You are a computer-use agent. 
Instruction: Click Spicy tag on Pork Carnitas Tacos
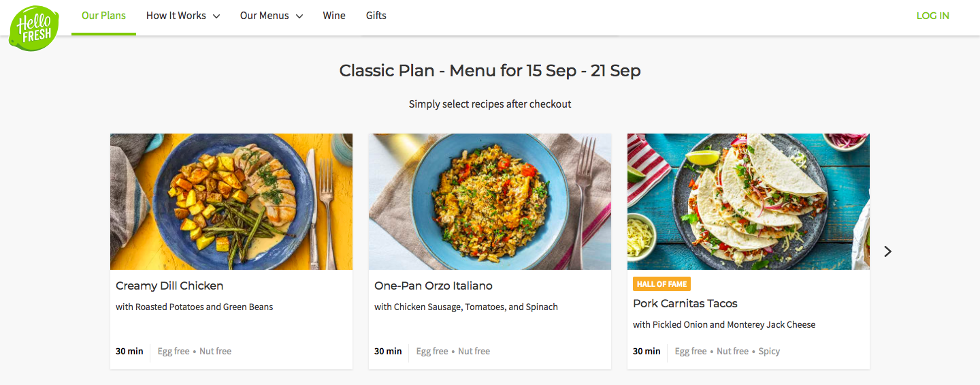point(769,352)
